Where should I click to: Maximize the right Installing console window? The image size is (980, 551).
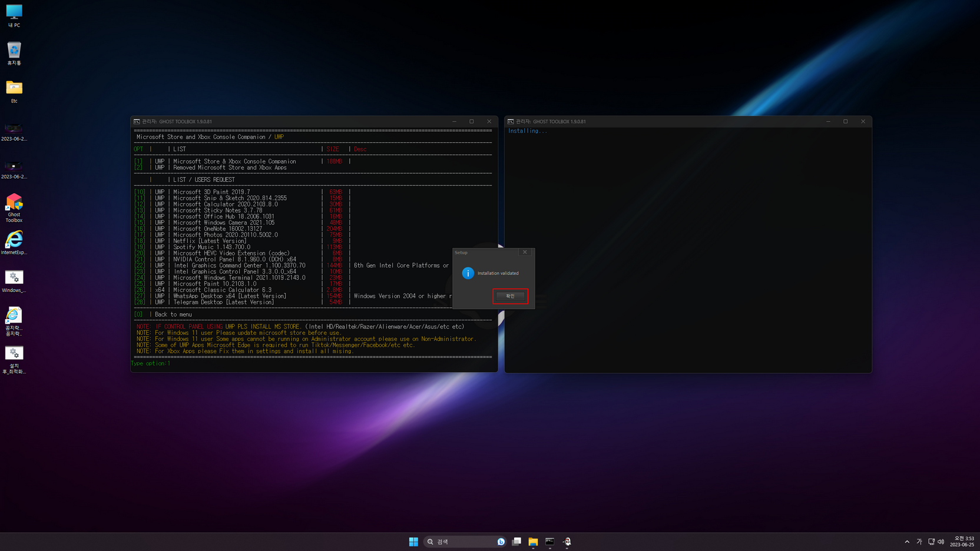846,121
